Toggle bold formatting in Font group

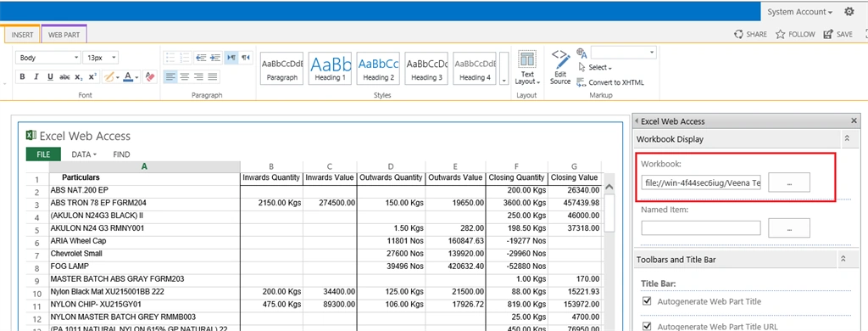tap(22, 77)
